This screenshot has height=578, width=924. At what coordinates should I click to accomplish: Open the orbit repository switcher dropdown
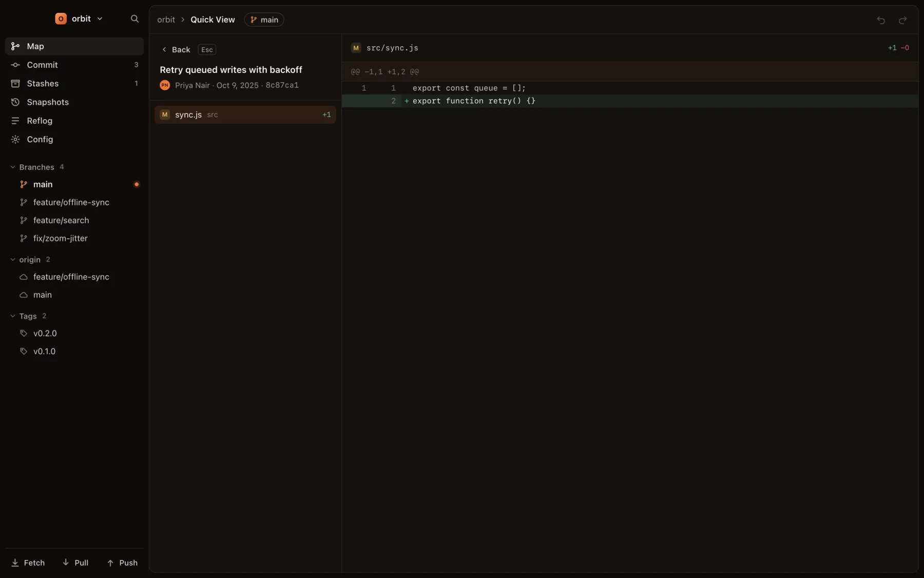[x=79, y=19]
